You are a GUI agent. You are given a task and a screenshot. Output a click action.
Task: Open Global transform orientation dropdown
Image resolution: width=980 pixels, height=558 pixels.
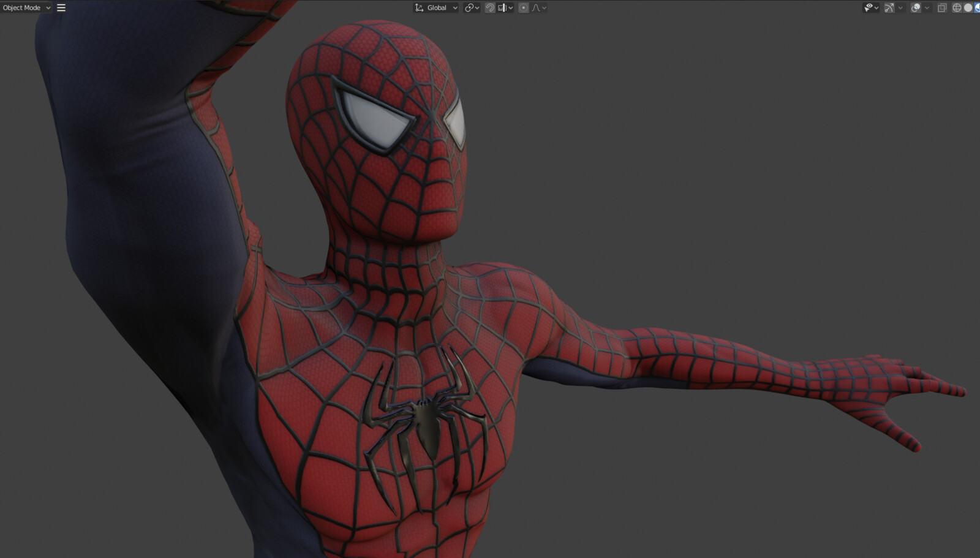436,8
